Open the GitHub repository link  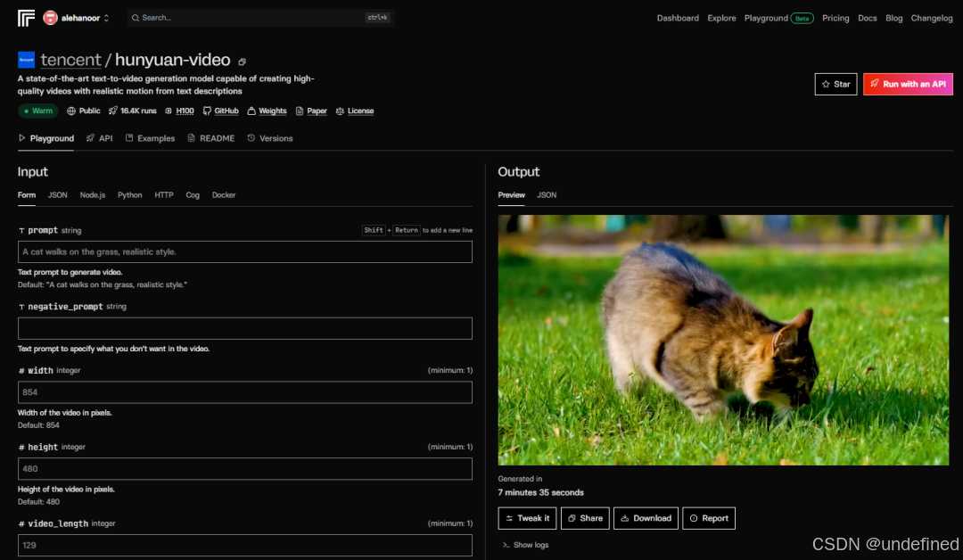click(226, 111)
